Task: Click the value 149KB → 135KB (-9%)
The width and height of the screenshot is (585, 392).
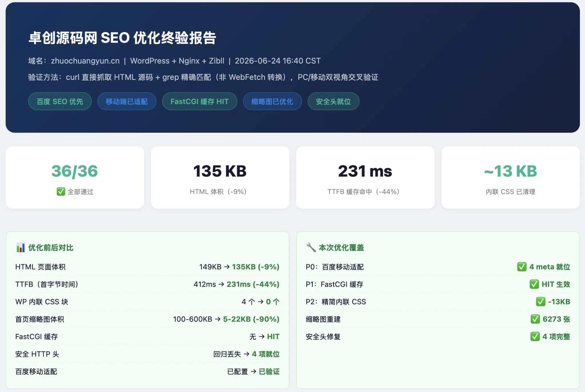Action: (x=239, y=267)
